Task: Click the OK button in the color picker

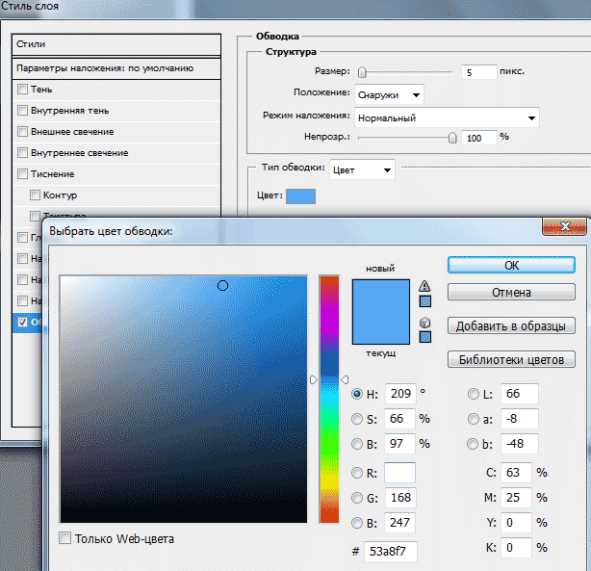Action: pos(511,265)
